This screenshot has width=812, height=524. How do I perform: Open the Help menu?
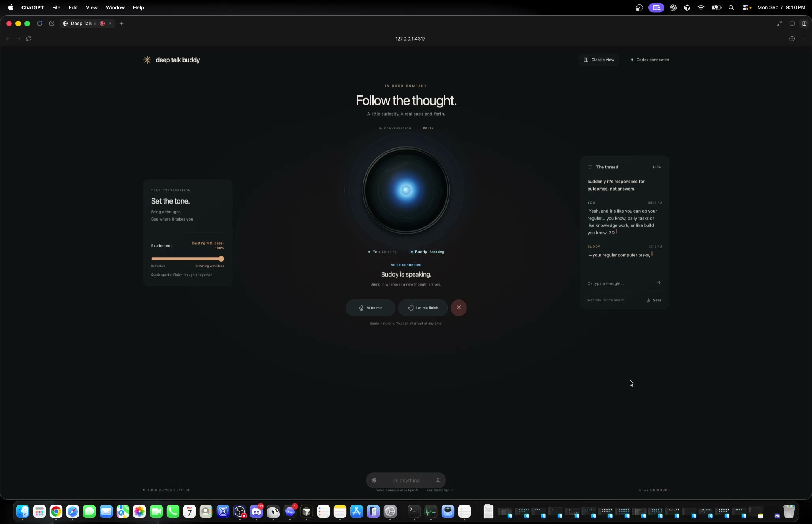(138, 7)
